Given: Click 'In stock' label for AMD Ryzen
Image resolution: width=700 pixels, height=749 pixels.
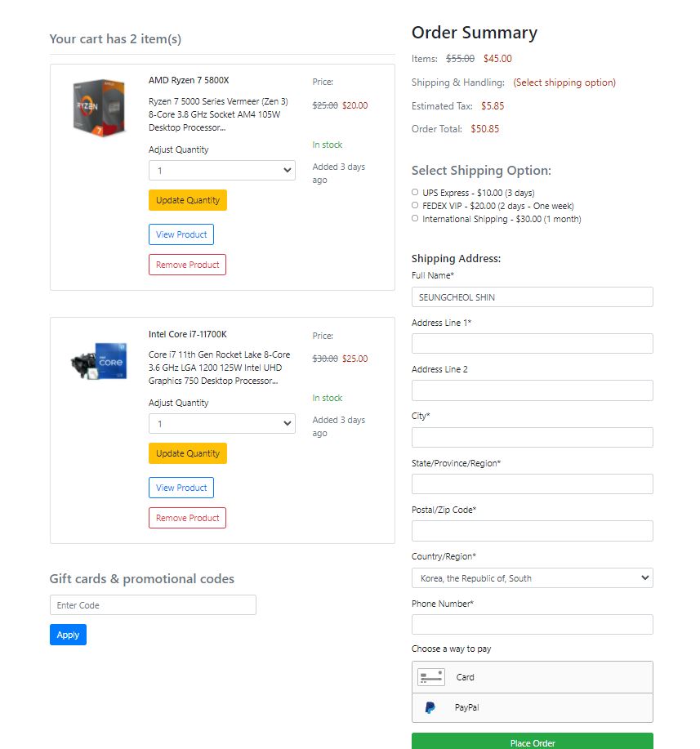Looking at the screenshot, I should (328, 145).
